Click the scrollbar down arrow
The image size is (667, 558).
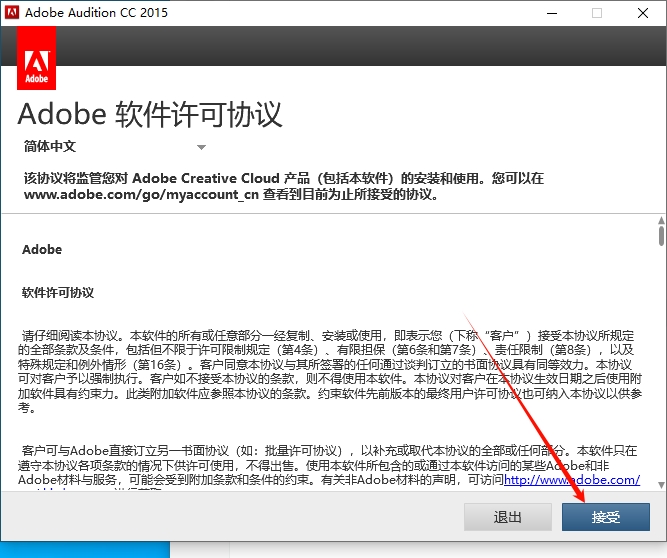coord(660,485)
